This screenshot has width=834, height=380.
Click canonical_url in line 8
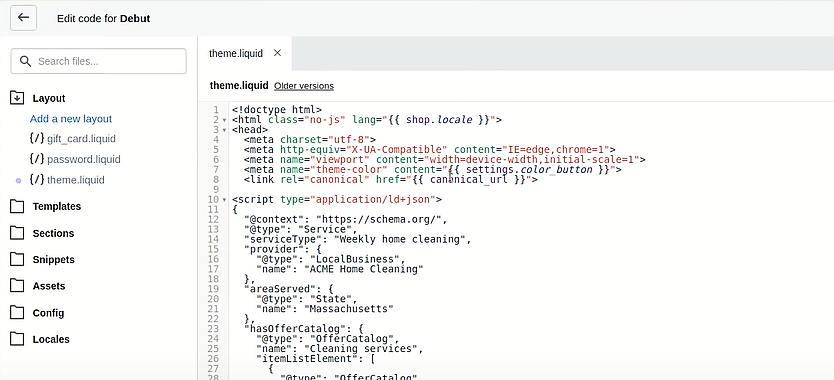[x=469, y=179]
